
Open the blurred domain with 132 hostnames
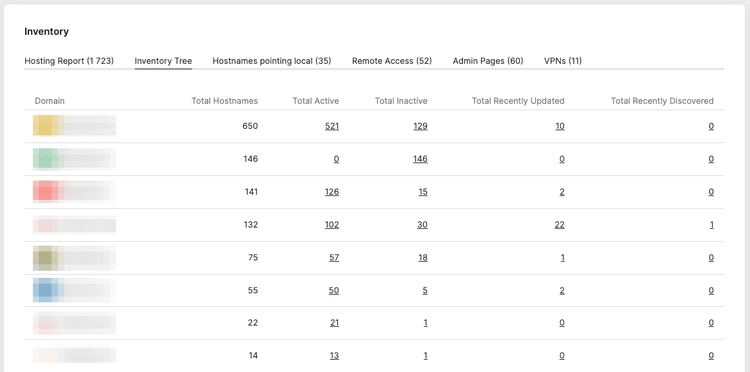[75, 224]
